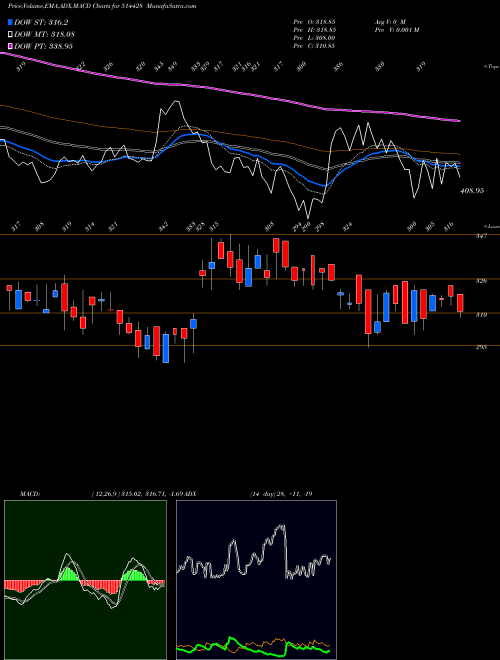Image resolution: width=500 pixels, height=660 pixels.
Task: Click the 'Avg V: 0 M' volume text
Action: [389, 21]
